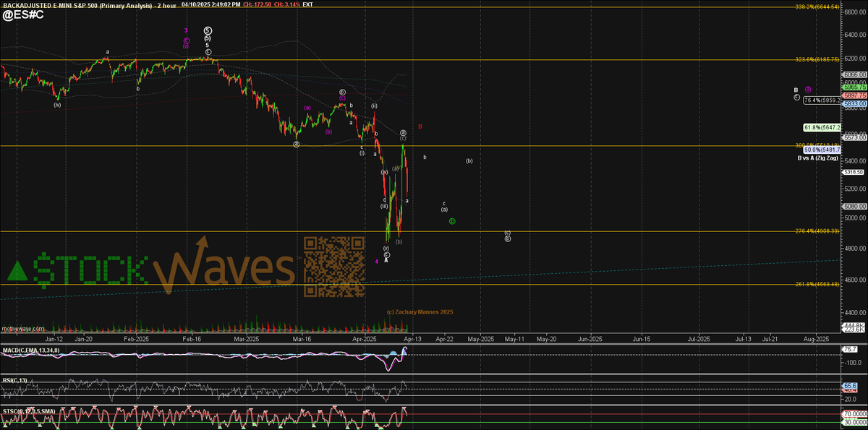Select the RSI(C,13) indicator label
Screen dimensions: 868x430
click(x=14, y=379)
